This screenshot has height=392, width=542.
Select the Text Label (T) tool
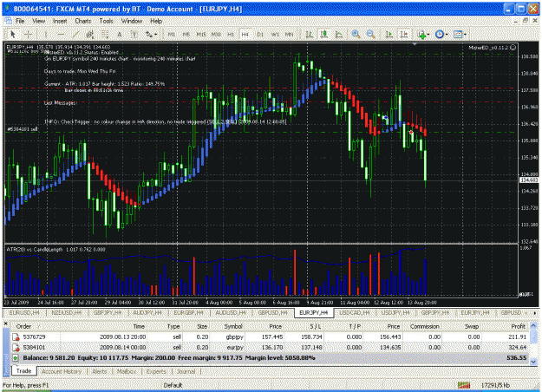134,34
